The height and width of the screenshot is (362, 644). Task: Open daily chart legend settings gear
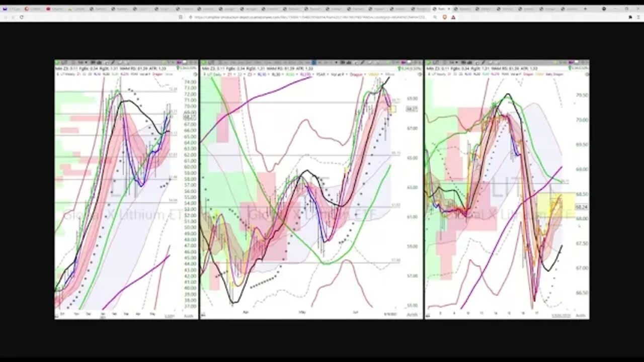point(420,74)
